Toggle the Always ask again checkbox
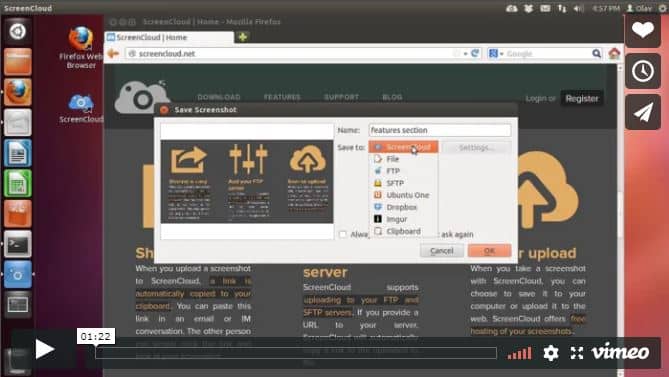669x377 pixels. click(x=343, y=234)
